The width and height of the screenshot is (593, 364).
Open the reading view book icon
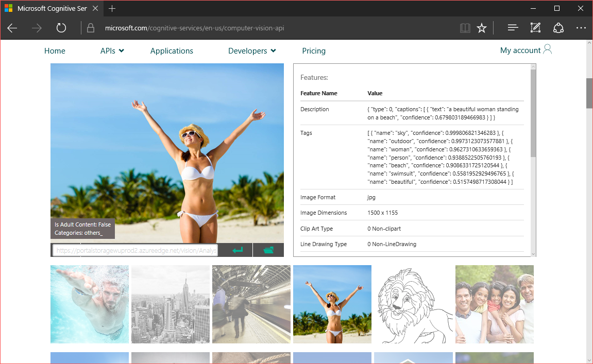465,28
